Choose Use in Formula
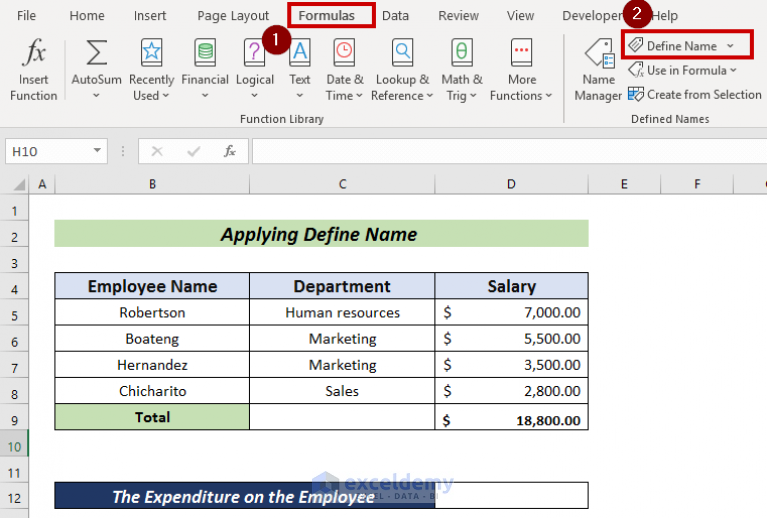 pos(682,70)
